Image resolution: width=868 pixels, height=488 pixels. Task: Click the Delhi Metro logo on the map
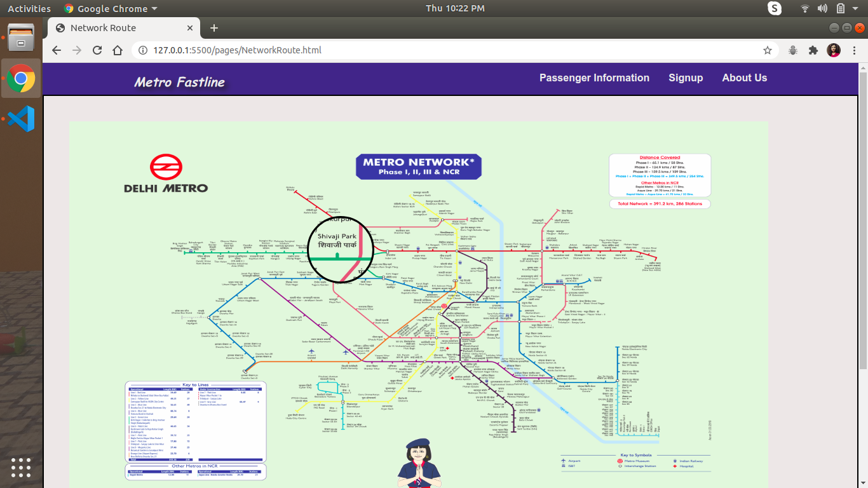pyautogui.click(x=166, y=172)
